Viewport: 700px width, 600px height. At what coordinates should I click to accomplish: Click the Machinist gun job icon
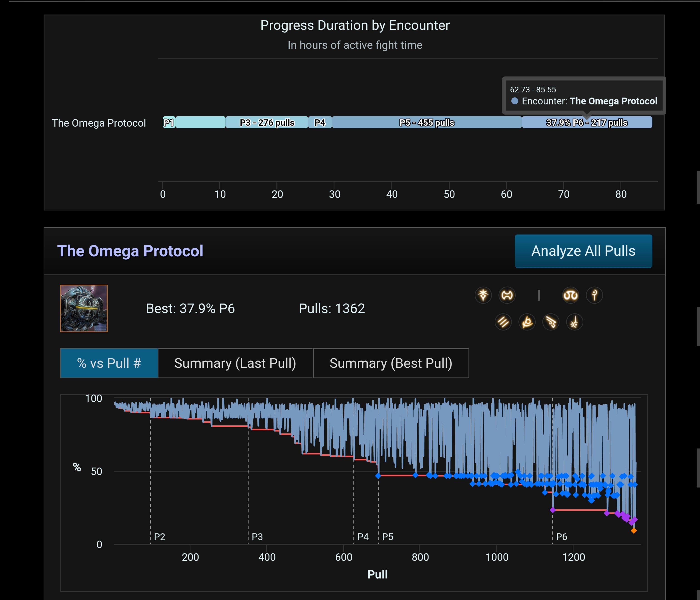(x=551, y=322)
